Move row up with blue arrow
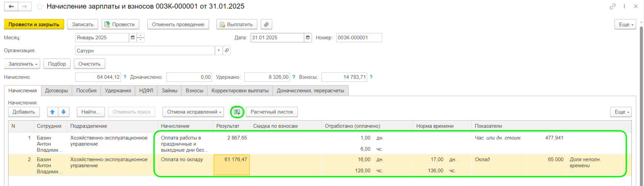 [x=52, y=112]
